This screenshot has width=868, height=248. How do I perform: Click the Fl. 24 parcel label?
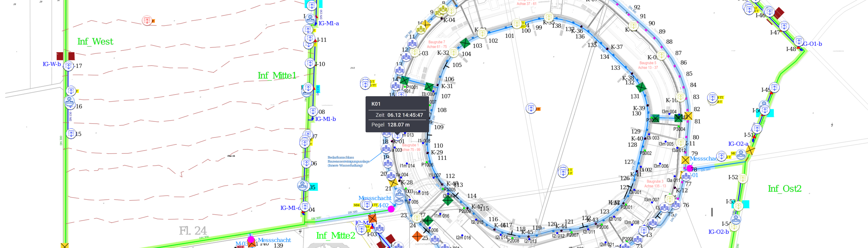[193, 231]
